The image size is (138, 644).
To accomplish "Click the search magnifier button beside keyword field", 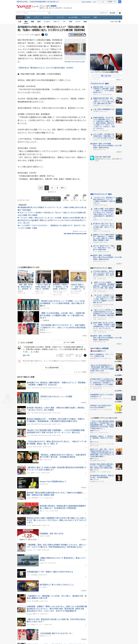I will [49, 13].
